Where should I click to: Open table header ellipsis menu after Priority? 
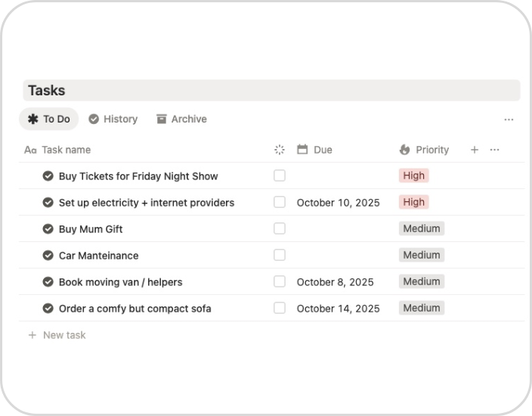[494, 150]
